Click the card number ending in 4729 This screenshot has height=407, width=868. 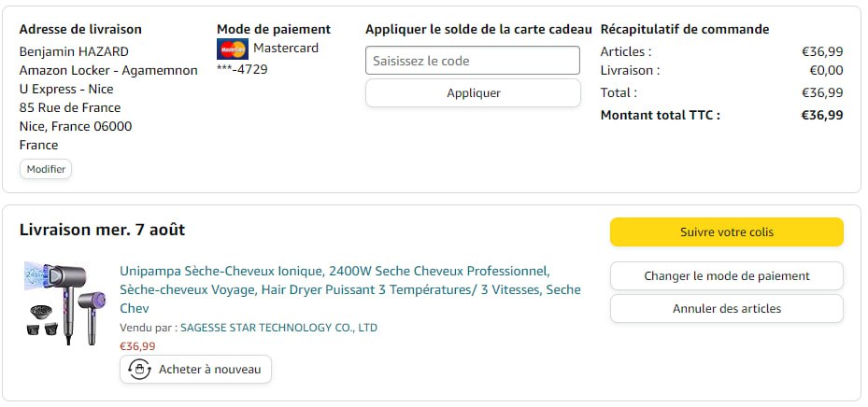click(242, 70)
